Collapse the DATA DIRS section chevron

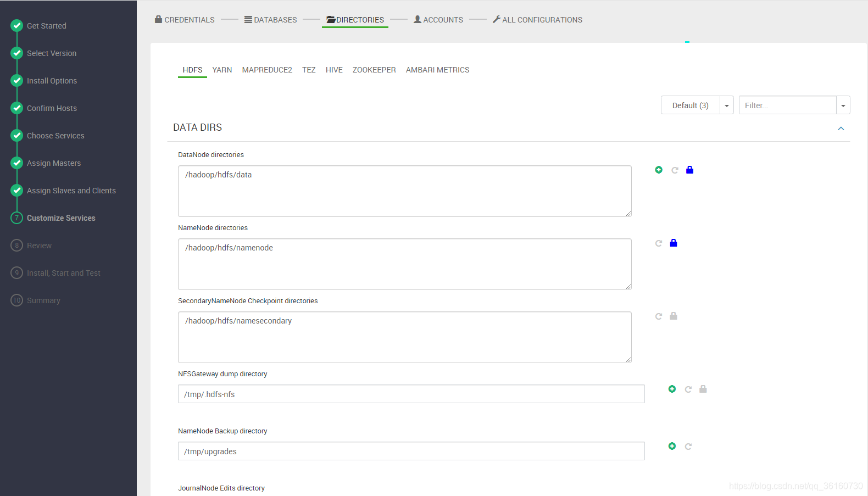841,129
